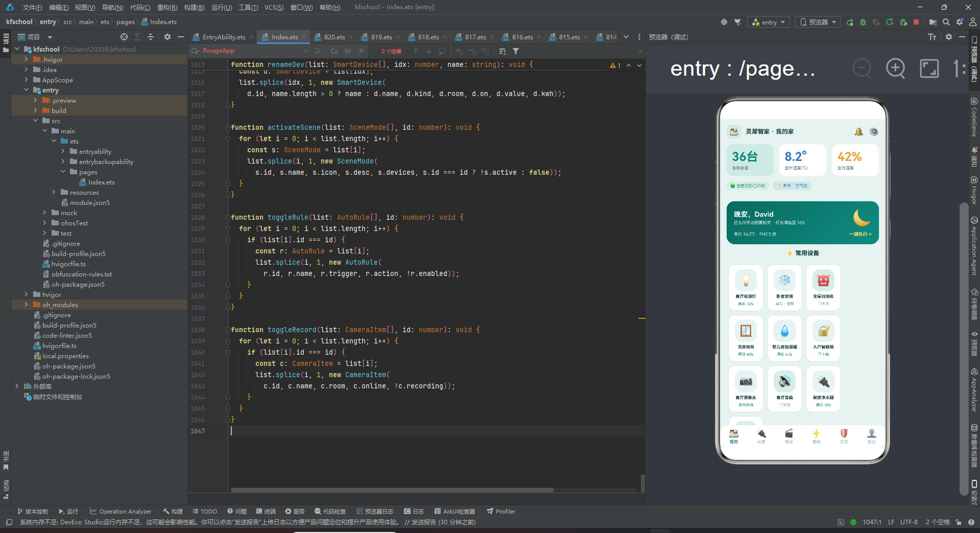Show the hidden editor tabs list chevron
The height and width of the screenshot is (533, 980).
click(626, 37)
